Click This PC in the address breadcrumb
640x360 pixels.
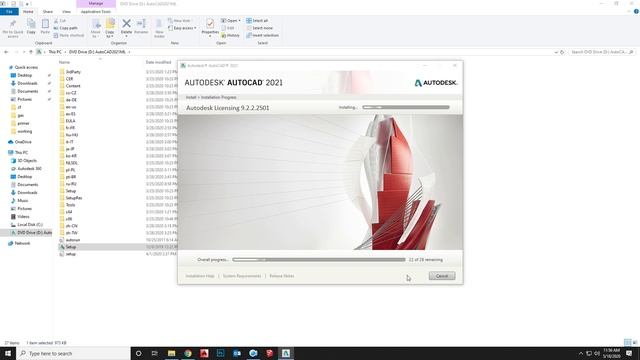point(55,52)
